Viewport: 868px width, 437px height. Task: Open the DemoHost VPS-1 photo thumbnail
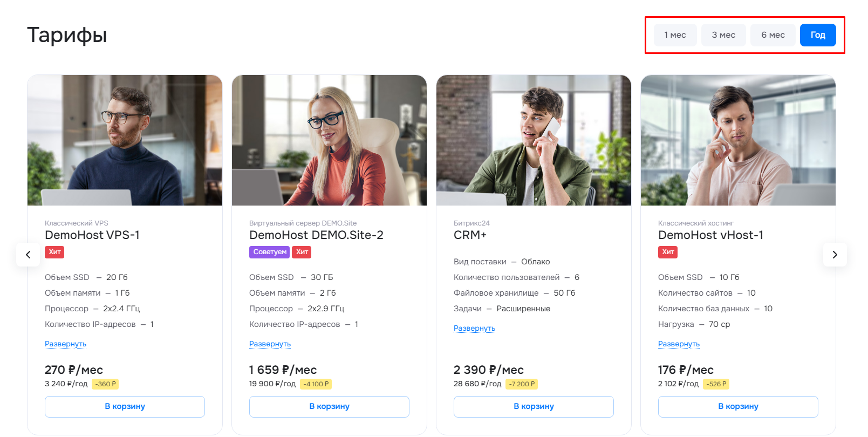coord(125,140)
